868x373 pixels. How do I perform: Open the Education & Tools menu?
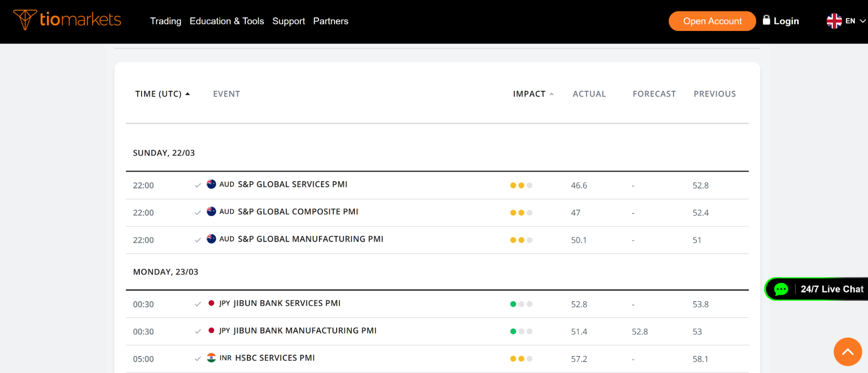coord(227,21)
